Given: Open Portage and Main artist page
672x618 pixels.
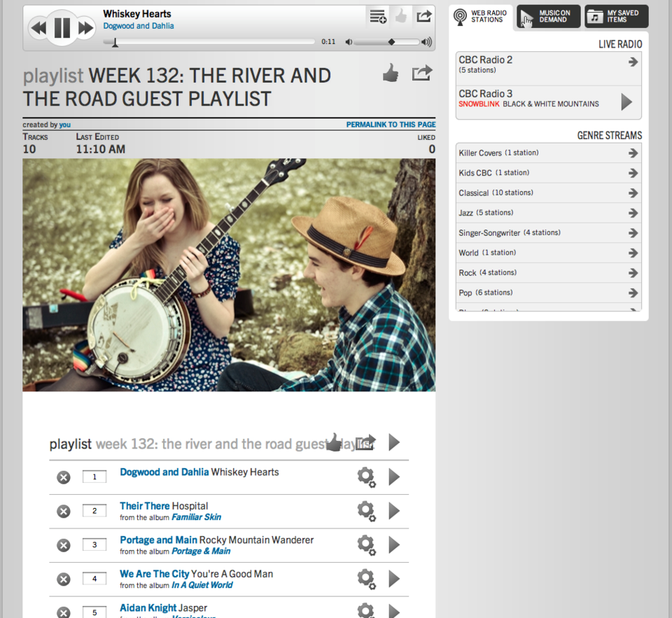Looking at the screenshot, I should [158, 540].
